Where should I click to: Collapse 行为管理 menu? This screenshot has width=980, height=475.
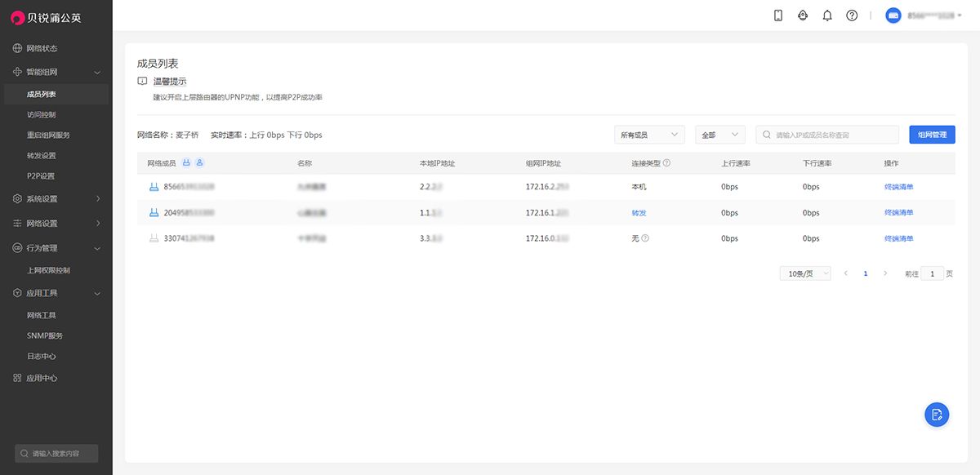[97, 248]
